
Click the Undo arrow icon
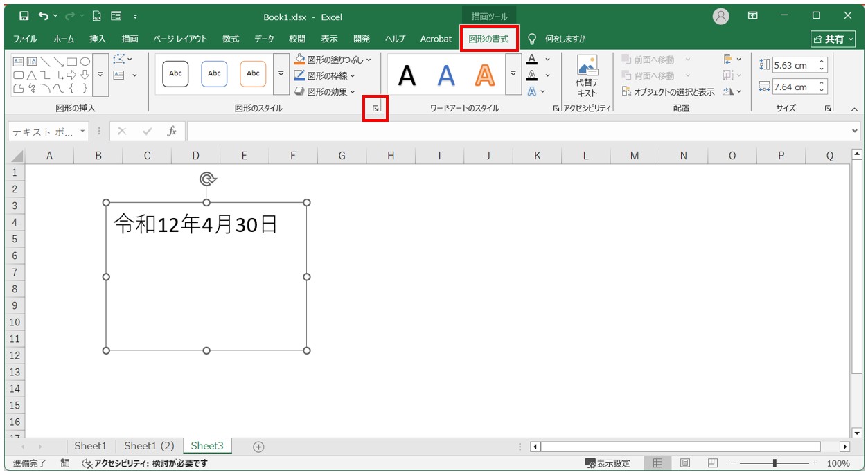coord(44,16)
